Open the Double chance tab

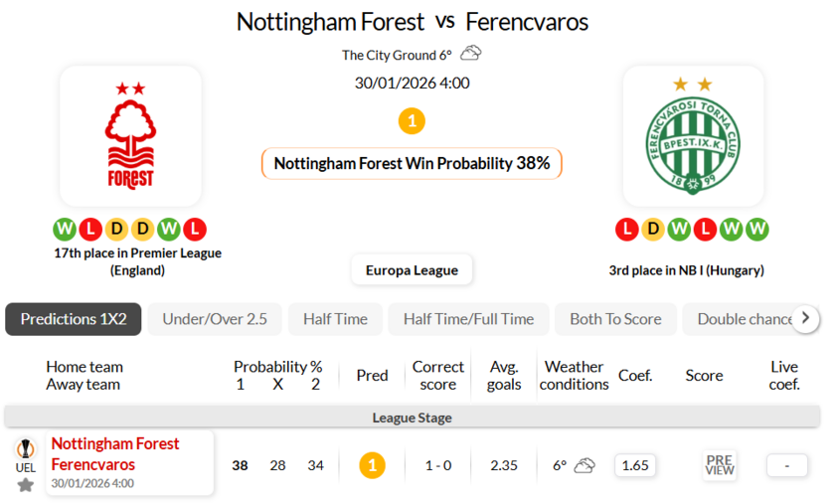[744, 319]
